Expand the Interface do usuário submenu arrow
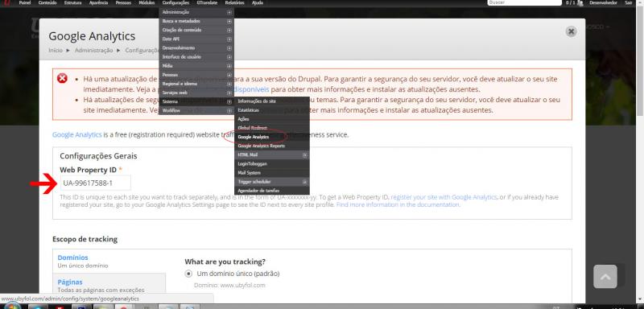Image resolution: width=644 pixels, height=309 pixels. (x=229, y=57)
